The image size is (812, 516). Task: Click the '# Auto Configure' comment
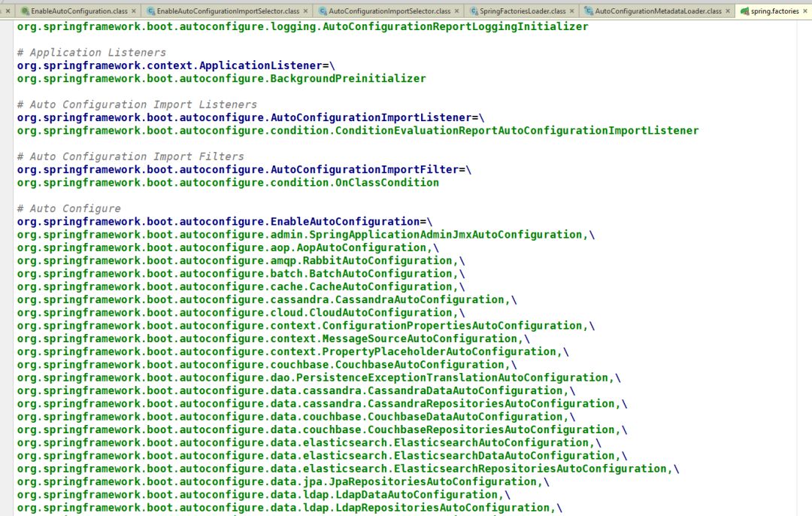tap(69, 208)
